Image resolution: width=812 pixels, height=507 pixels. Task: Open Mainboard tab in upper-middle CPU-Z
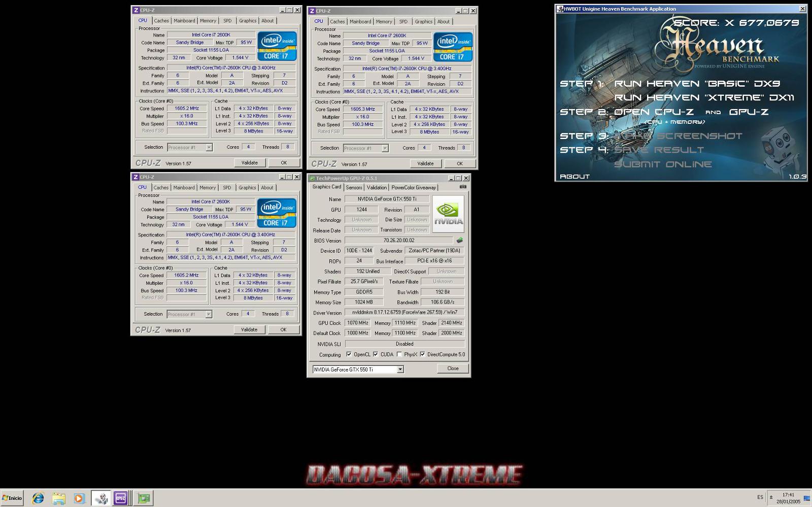[x=360, y=21]
